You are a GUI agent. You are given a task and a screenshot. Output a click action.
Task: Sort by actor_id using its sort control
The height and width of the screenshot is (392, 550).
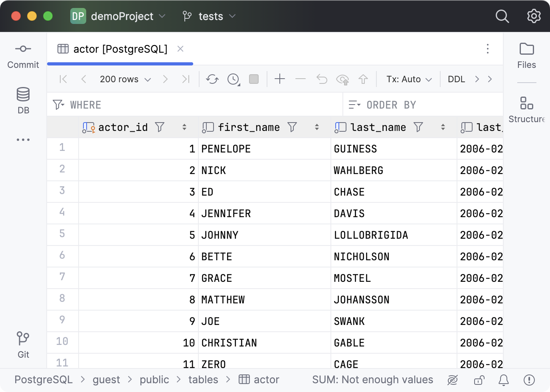[x=184, y=127]
